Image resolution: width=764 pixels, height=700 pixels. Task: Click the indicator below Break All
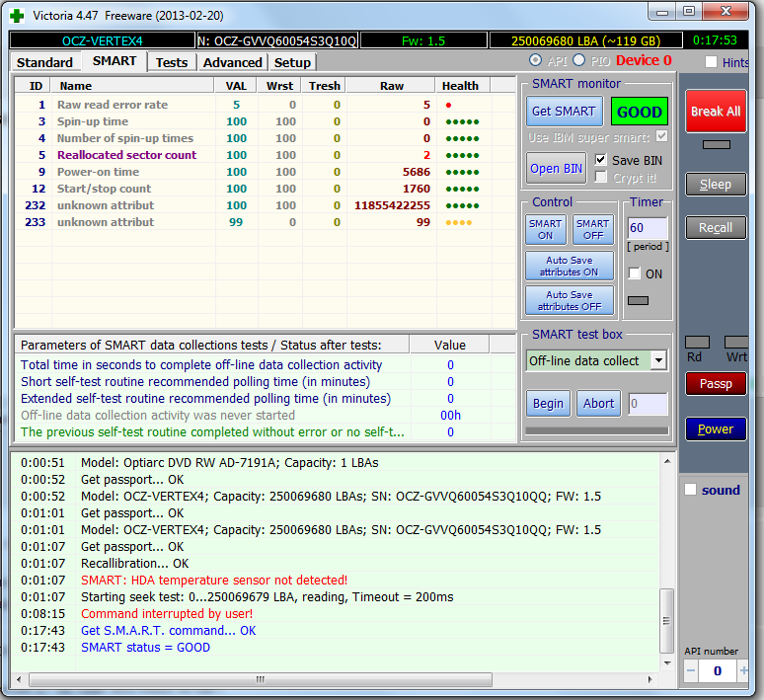(717, 144)
